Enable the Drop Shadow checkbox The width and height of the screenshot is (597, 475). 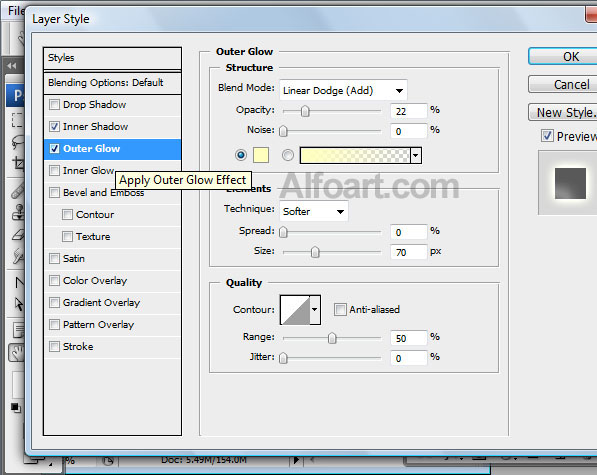tap(54, 104)
